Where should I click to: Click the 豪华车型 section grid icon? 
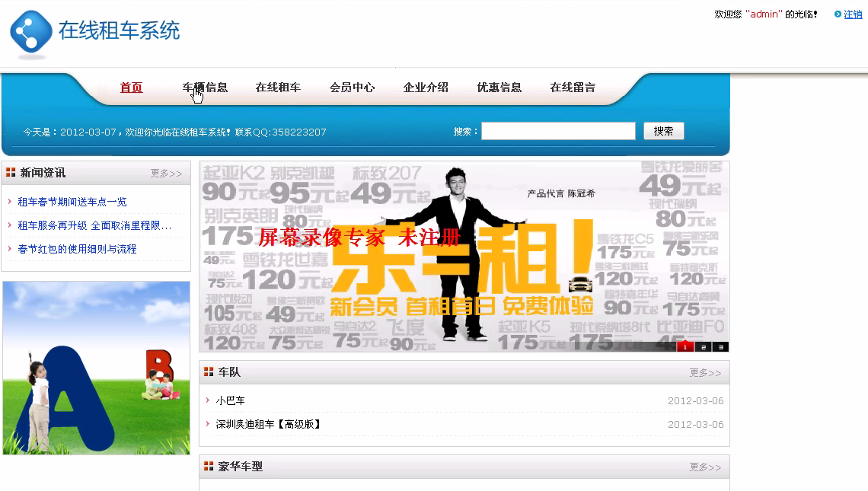[x=209, y=466]
